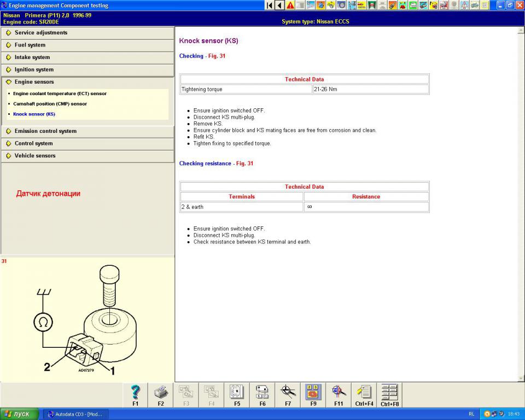
Task: Go back with the left arrow toolbar icon
Action: 279,5
